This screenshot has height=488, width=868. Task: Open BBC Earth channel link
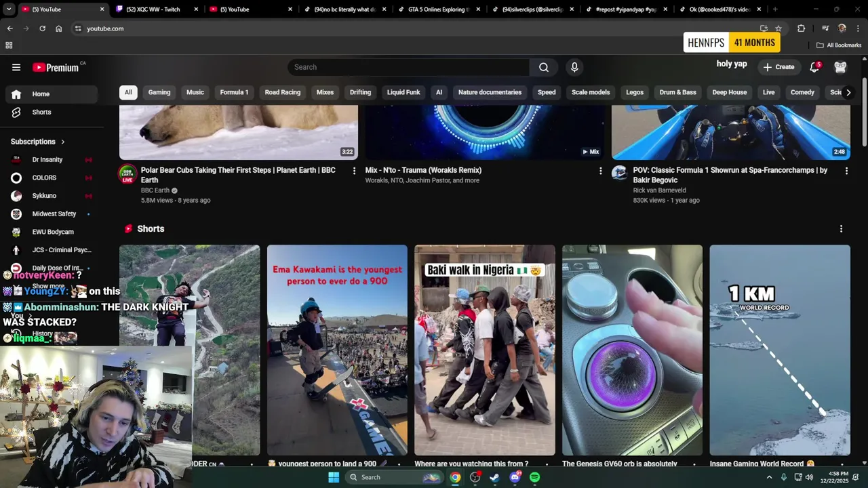tap(155, 190)
